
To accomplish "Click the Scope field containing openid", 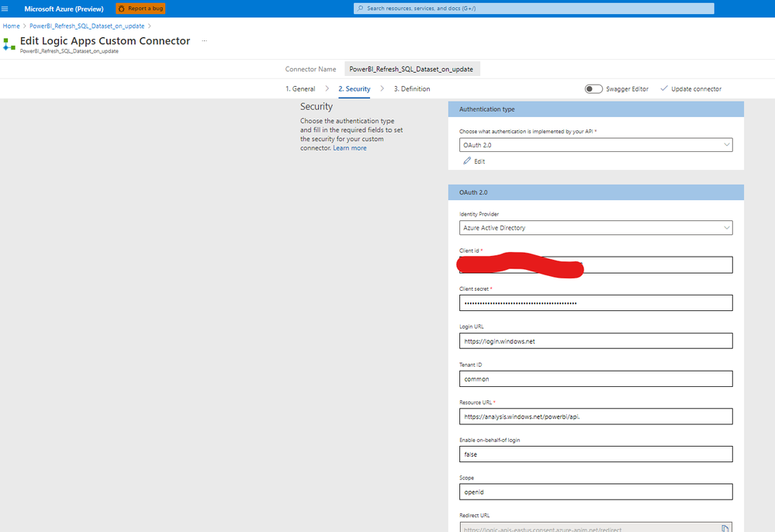I will [596, 492].
